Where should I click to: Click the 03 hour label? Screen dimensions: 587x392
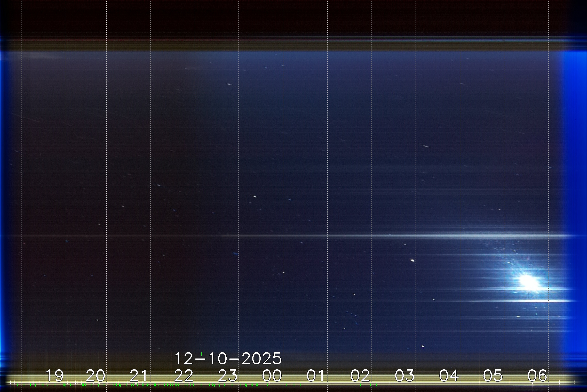pyautogui.click(x=404, y=375)
